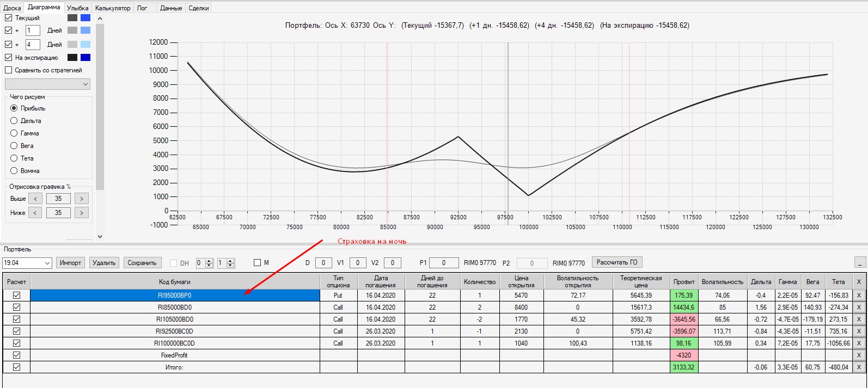Adjust the first DH spinner showing 0
The image size is (868, 388).
pyautogui.click(x=204, y=263)
